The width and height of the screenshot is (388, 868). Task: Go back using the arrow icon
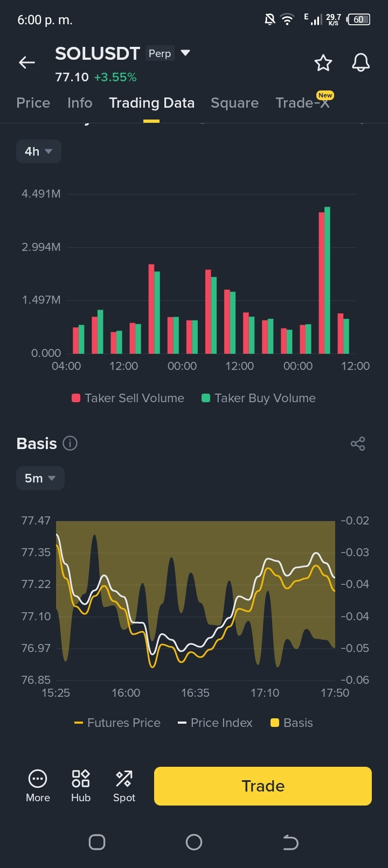(x=27, y=62)
